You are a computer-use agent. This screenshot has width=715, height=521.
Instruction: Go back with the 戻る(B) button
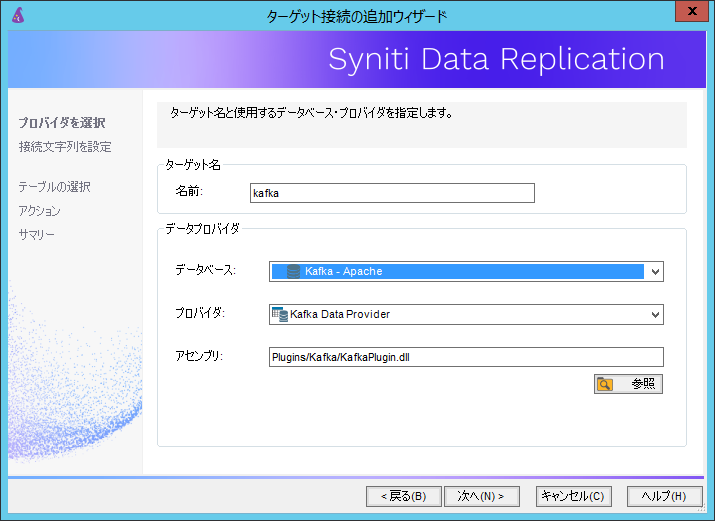click(x=404, y=496)
